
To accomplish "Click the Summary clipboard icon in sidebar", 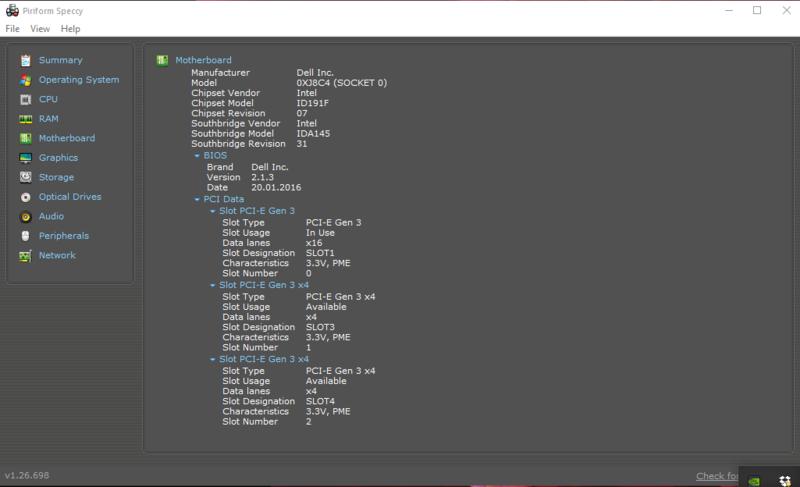I will pos(26,60).
